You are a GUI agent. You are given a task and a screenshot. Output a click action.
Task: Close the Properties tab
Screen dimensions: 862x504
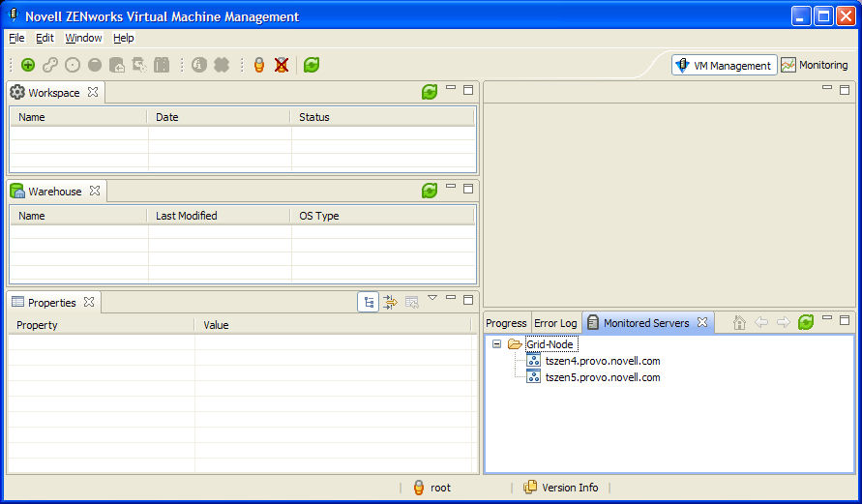[x=89, y=302]
